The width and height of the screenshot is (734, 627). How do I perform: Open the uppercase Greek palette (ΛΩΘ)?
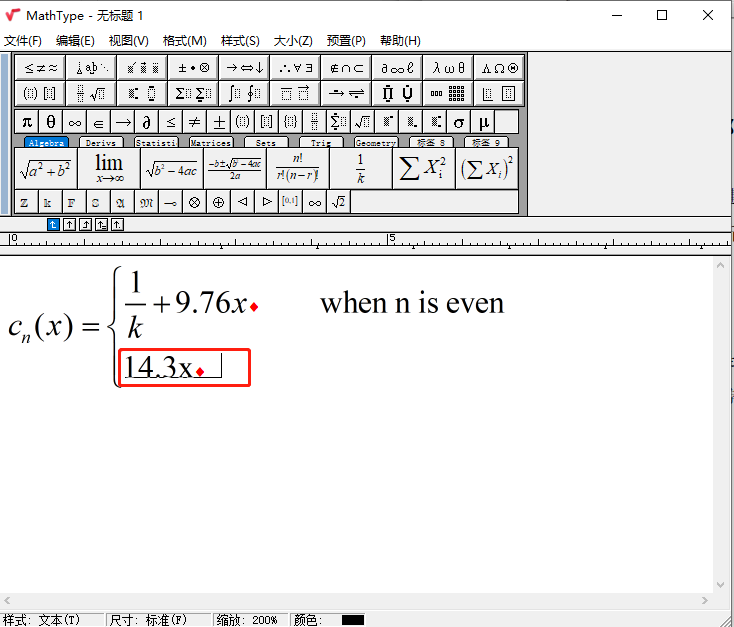(x=499, y=68)
